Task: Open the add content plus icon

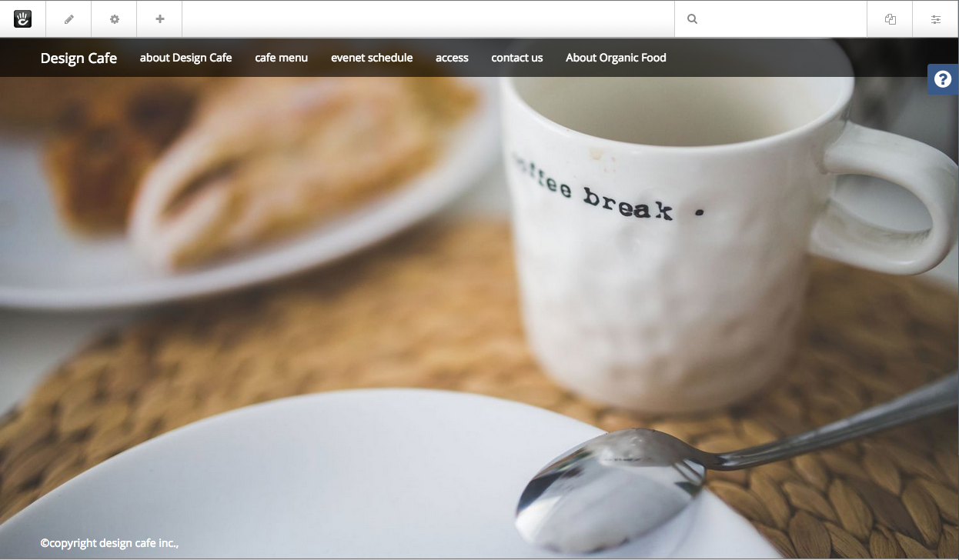Action: click(x=160, y=19)
